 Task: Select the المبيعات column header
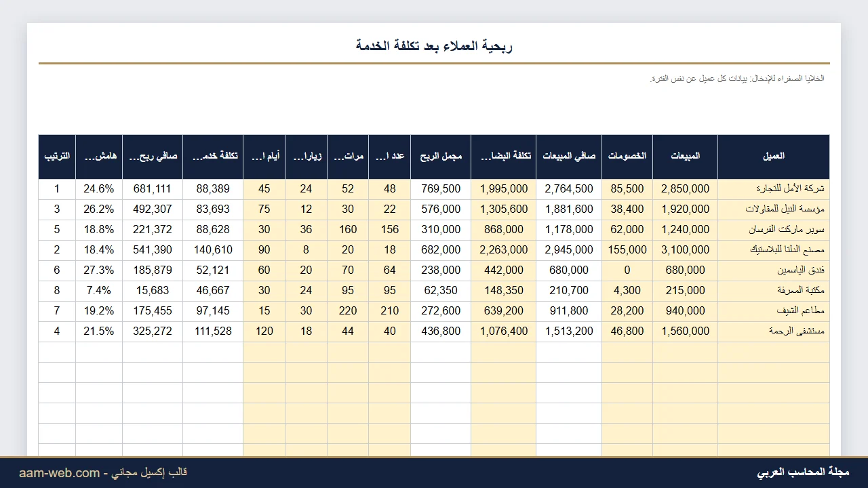(x=686, y=156)
